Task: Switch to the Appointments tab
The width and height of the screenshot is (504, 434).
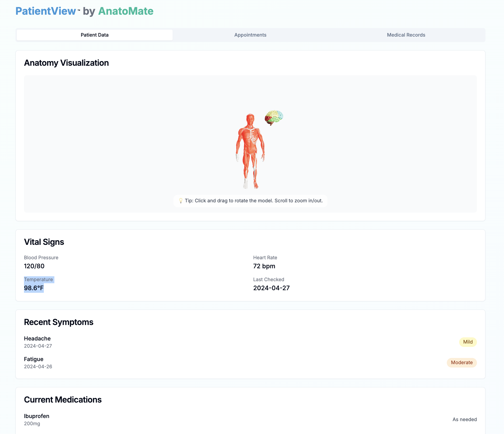Action: coord(250,35)
